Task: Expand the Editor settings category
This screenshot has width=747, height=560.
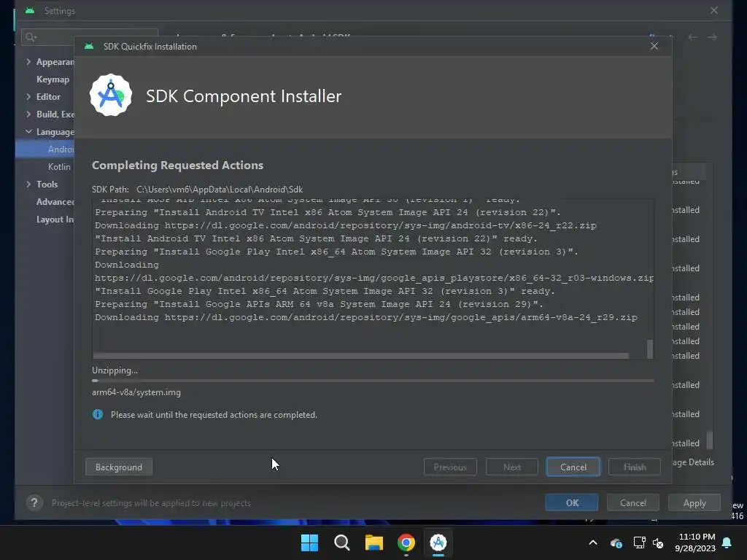Action: click(x=28, y=97)
